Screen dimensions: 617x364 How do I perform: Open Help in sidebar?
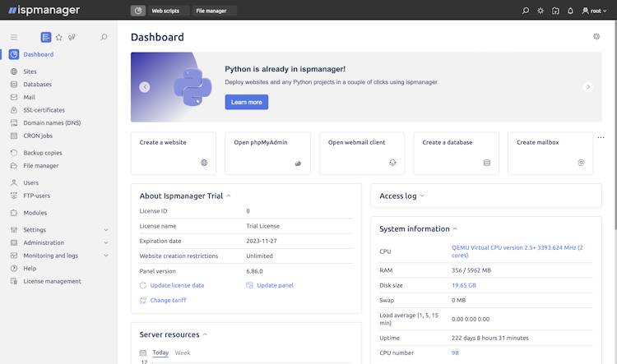point(29,269)
